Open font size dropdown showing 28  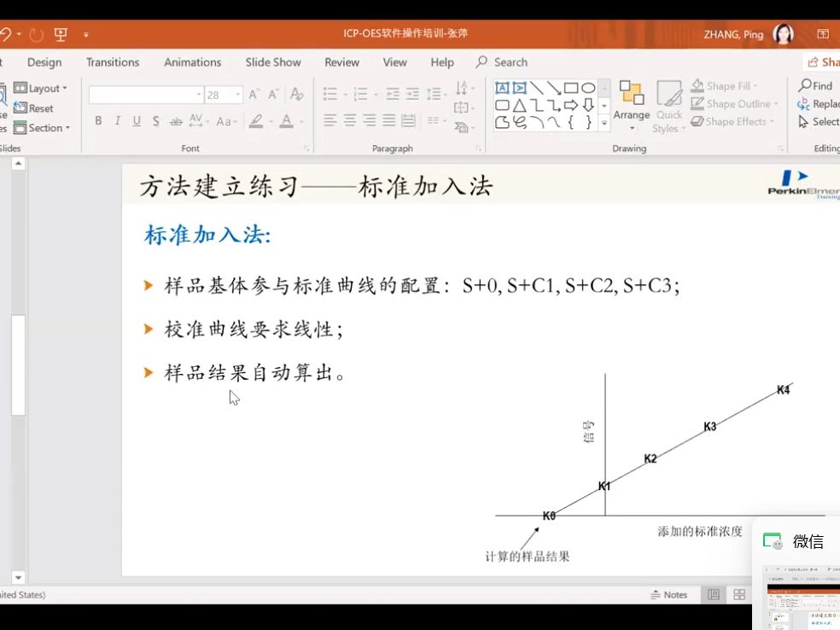pyautogui.click(x=238, y=95)
